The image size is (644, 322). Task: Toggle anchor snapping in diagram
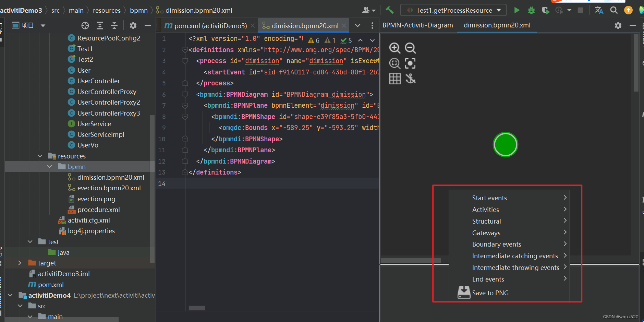[x=410, y=79]
